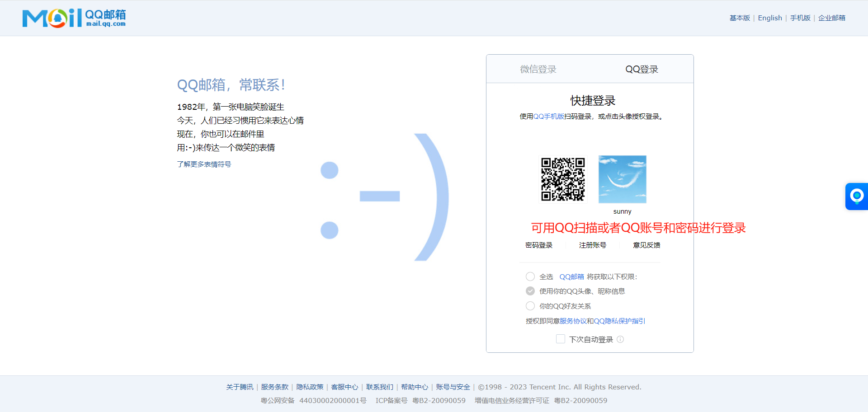Screen dimensions: 868x412
Task: Switch to the 微信登录 tab
Action: [538, 69]
